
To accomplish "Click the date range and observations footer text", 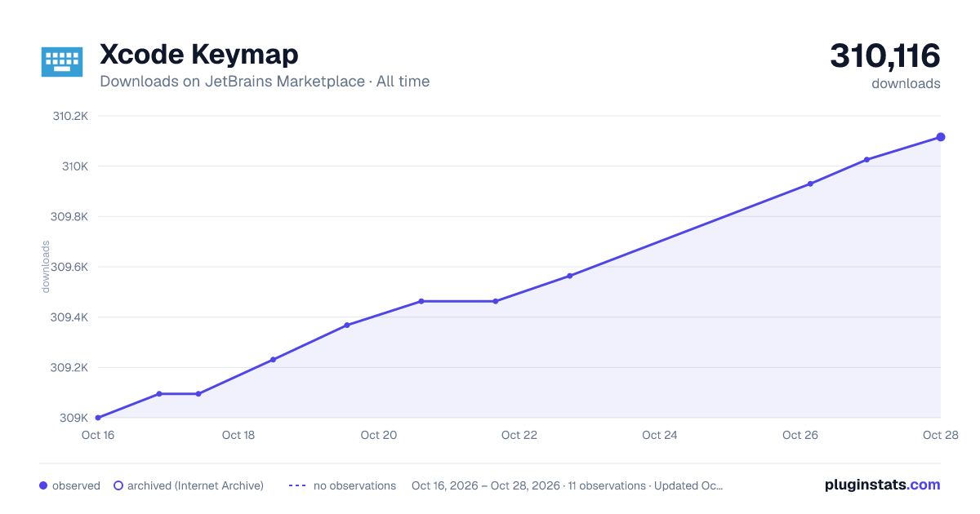I will pyautogui.click(x=567, y=485).
